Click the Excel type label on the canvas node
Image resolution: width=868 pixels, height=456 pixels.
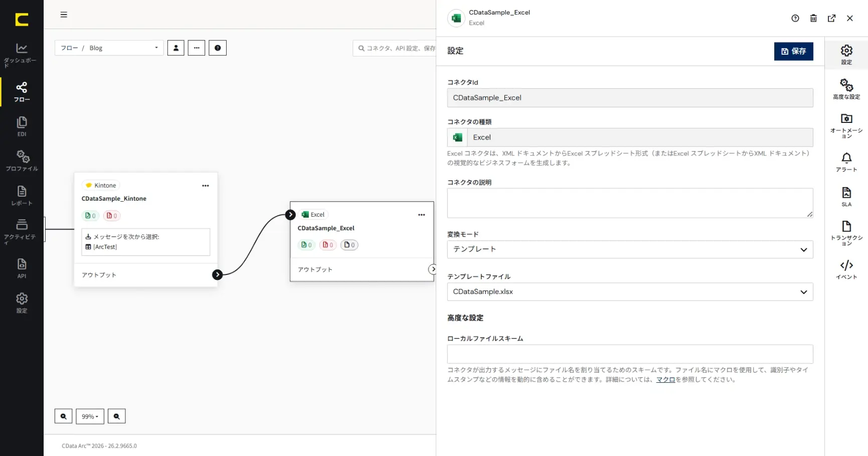tap(313, 215)
